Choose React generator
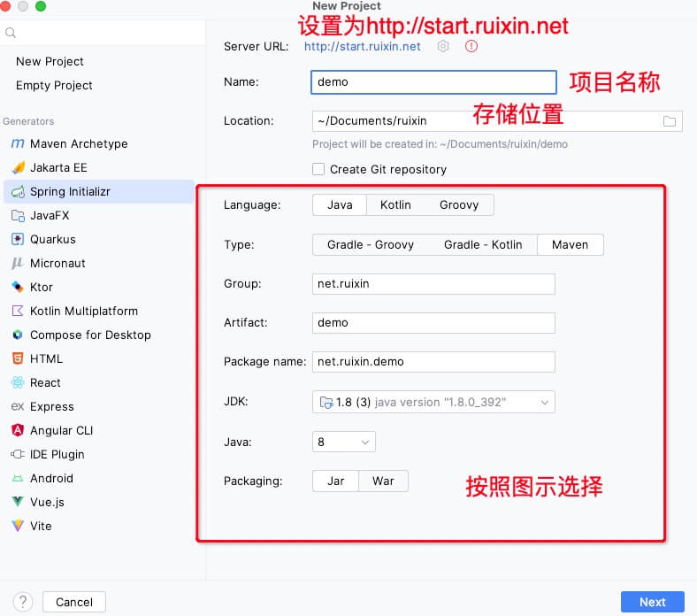The width and height of the screenshot is (697, 616). (99, 382)
